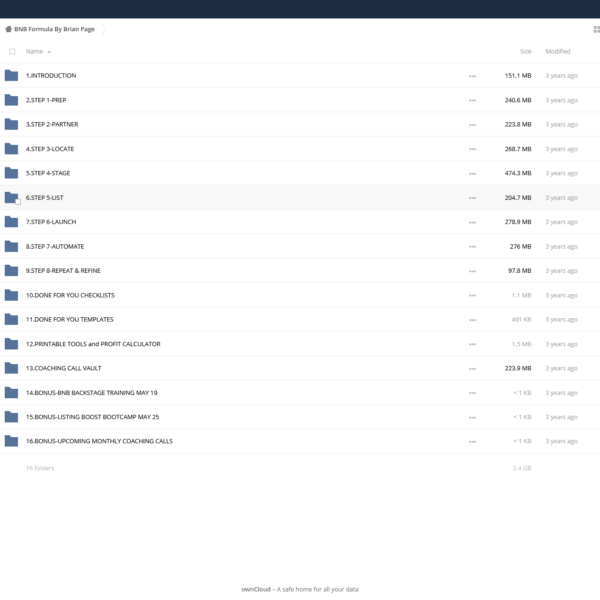Sort the list by Modified header
The image size is (600, 600).
click(558, 51)
